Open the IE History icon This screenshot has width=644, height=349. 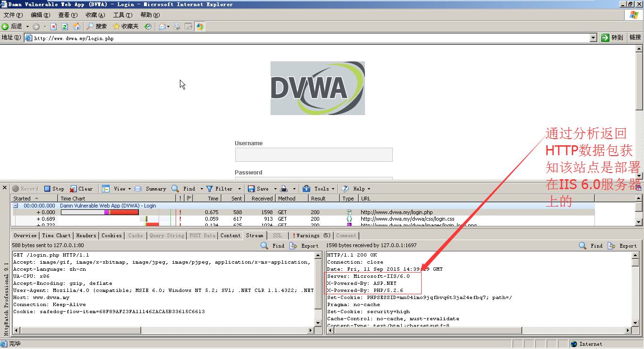pyautogui.click(x=148, y=26)
